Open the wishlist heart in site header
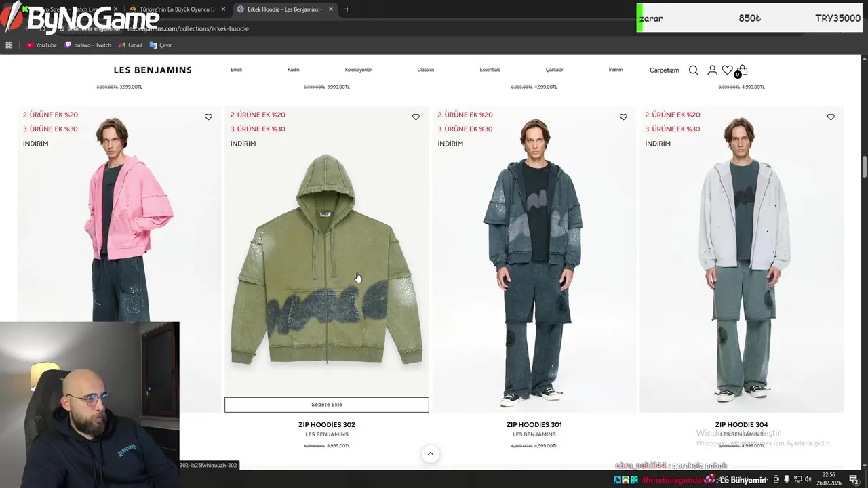This screenshot has height=488, width=868. click(727, 70)
